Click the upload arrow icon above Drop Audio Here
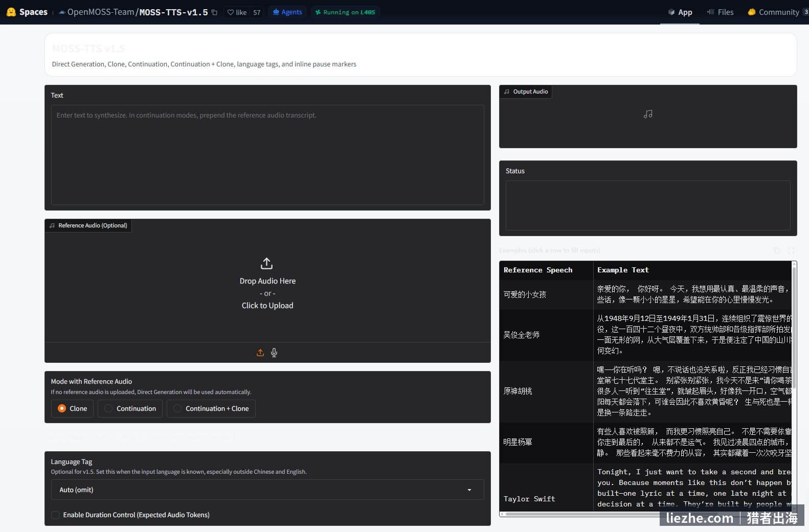 coord(266,263)
